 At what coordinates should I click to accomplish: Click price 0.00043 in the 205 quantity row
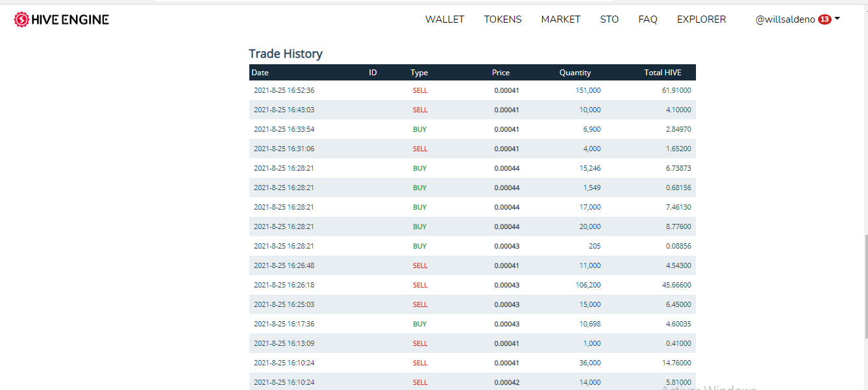click(506, 246)
